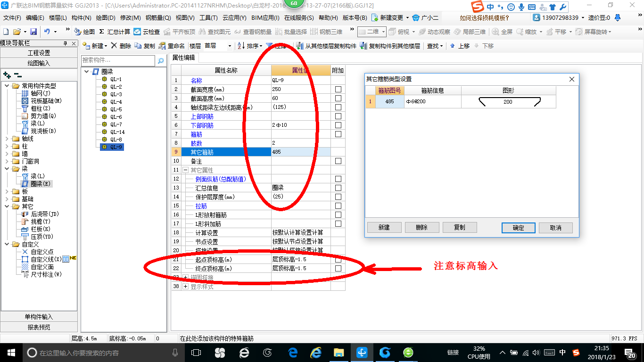This screenshot has height=362, width=644.
Task: Run 汇总计算 summary calculation
Action: (114, 32)
